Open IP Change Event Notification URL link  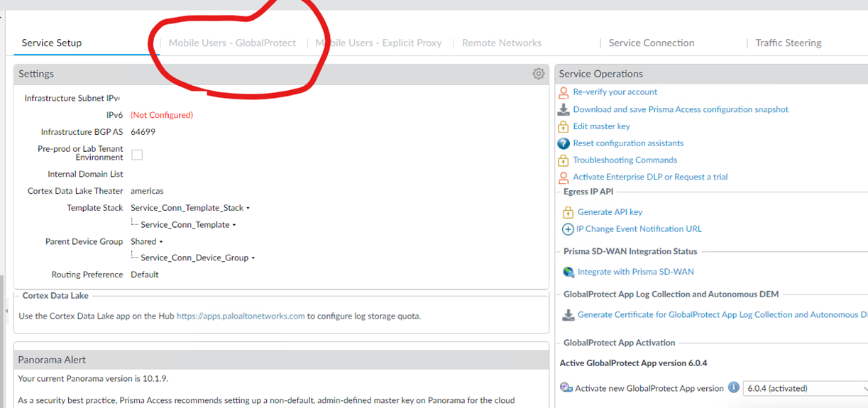pyautogui.click(x=639, y=229)
